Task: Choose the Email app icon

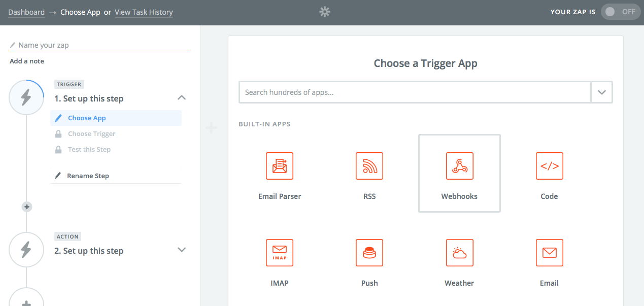Action: click(549, 253)
